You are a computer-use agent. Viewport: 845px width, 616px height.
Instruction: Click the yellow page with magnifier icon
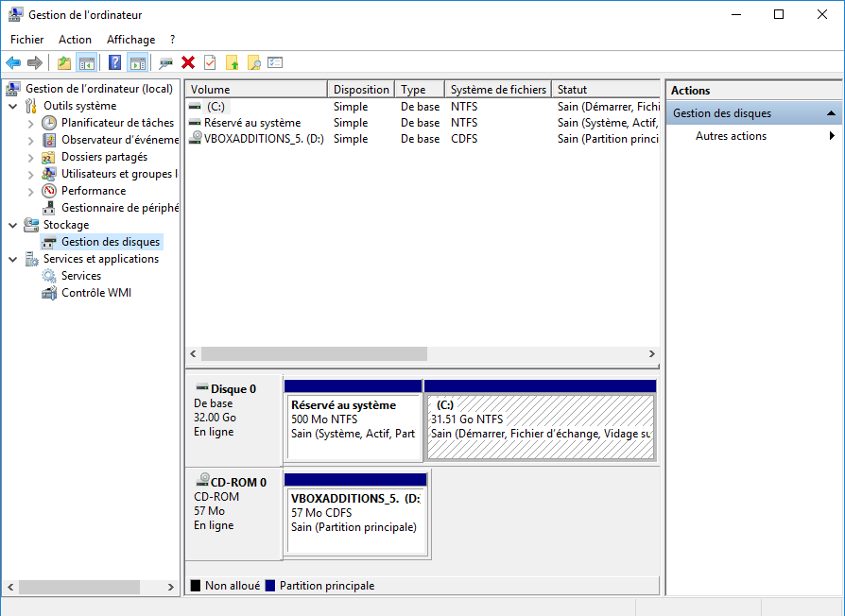[x=254, y=63]
